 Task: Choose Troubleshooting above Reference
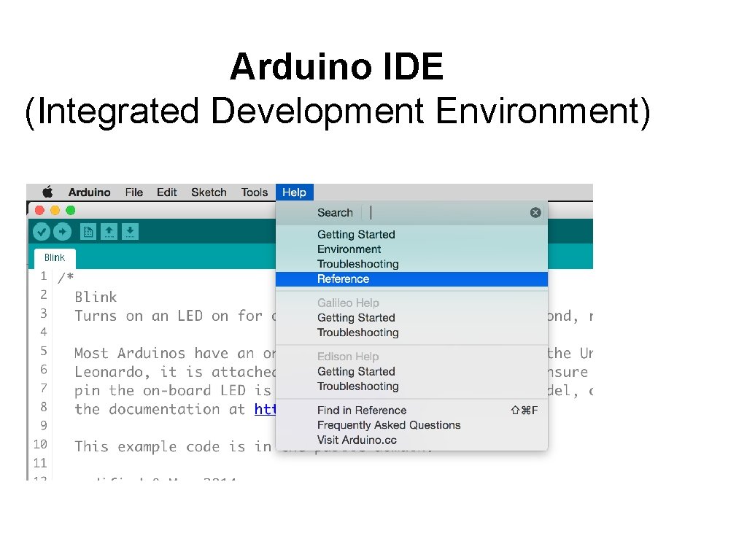click(411, 264)
